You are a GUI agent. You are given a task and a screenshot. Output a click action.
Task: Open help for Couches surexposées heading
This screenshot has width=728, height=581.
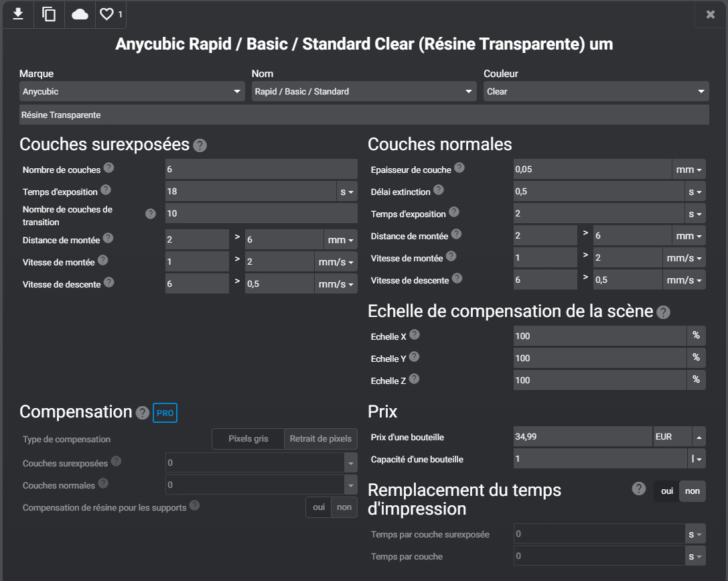200,145
